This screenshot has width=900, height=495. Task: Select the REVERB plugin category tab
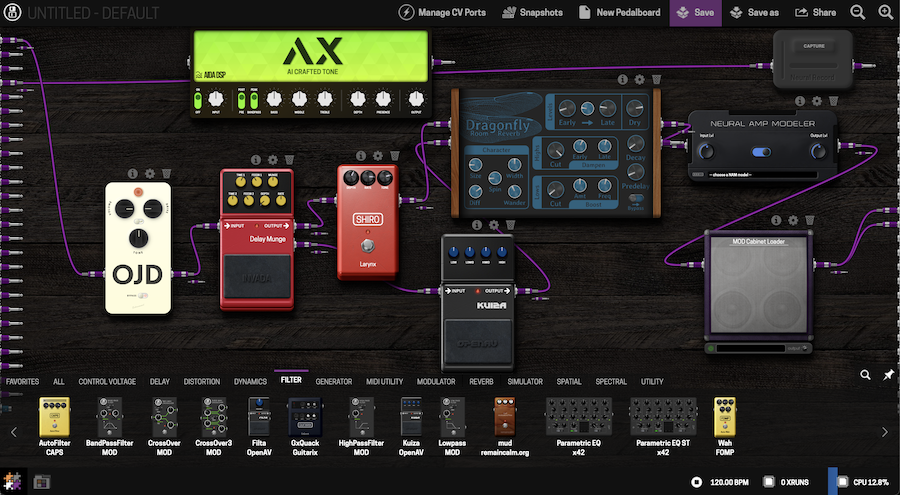point(481,381)
